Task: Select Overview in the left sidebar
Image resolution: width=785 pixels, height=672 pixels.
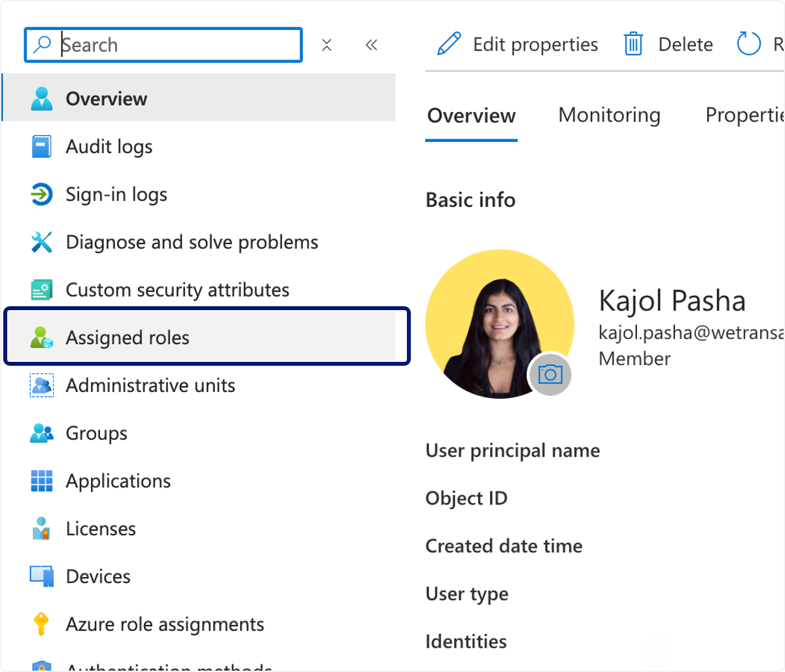Action: coord(199,97)
